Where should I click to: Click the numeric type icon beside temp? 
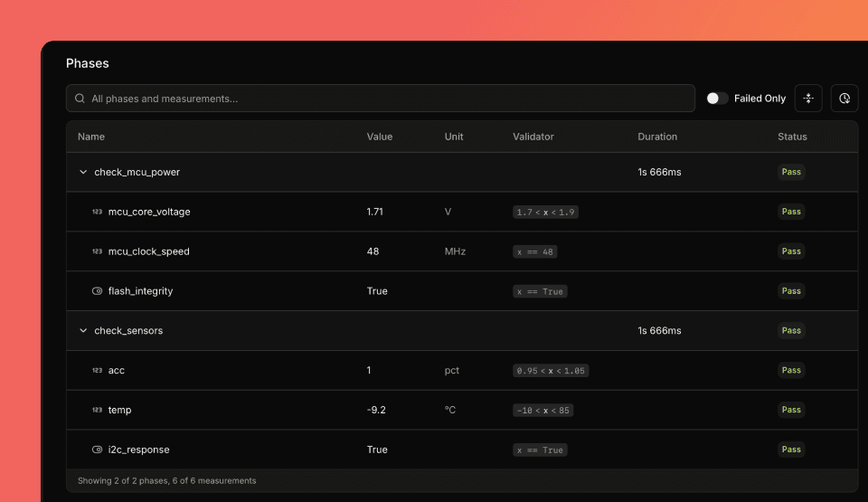pyautogui.click(x=97, y=410)
